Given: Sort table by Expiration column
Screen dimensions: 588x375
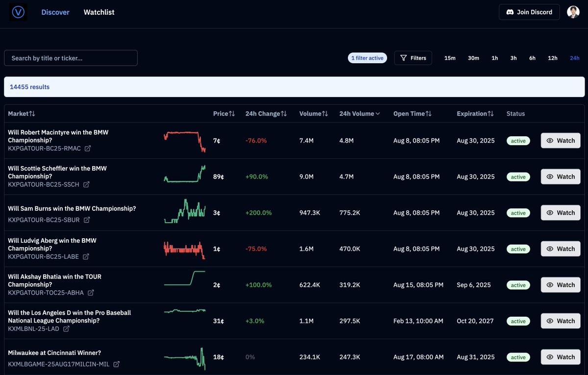Looking at the screenshot, I should click(x=475, y=114).
